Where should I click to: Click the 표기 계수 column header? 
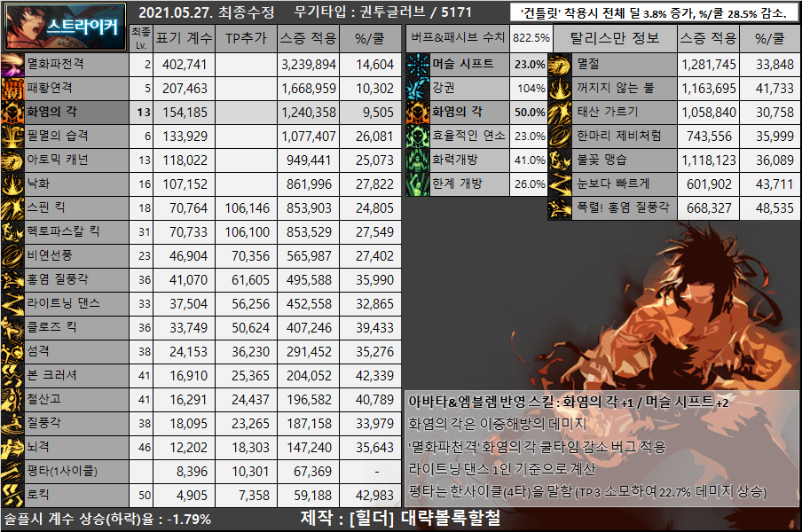pos(184,39)
